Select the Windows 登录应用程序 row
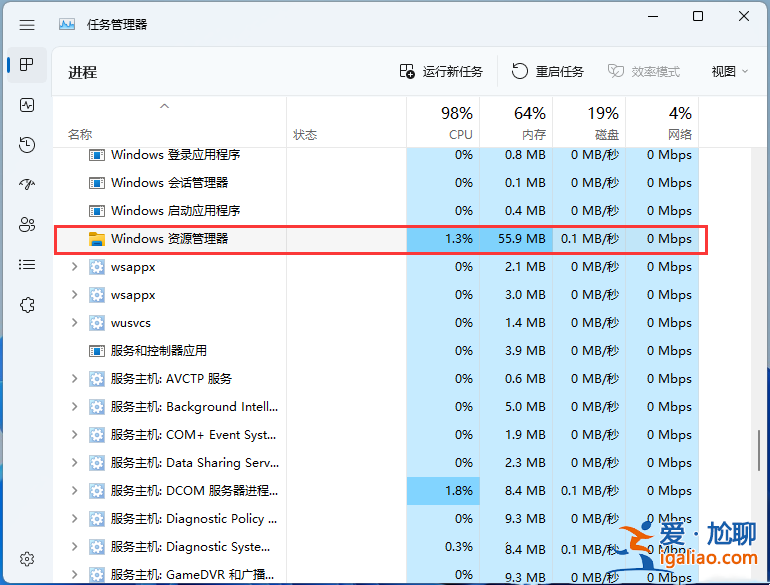This screenshot has height=585, width=770. coord(376,155)
